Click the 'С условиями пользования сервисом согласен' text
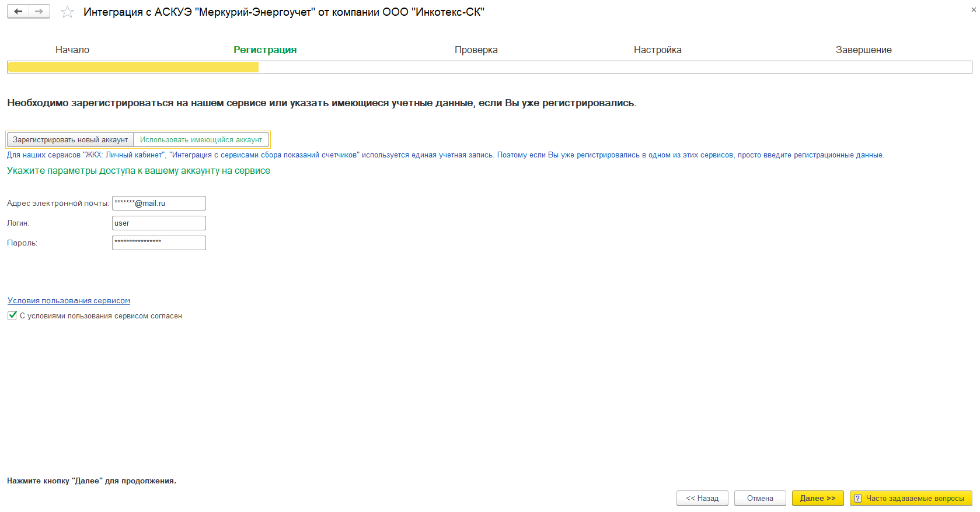980x512 pixels. pos(101,316)
